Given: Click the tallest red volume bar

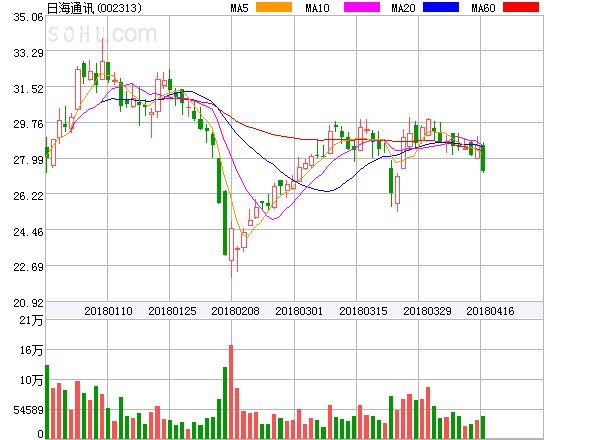Looking at the screenshot, I should point(231,392).
